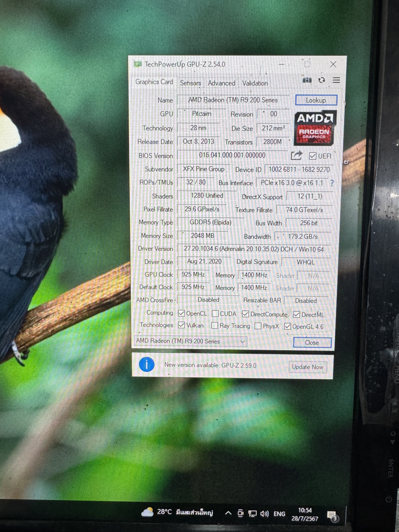Click the GPU field showing Pitcairn
This screenshot has width=399, height=532.
(x=201, y=114)
